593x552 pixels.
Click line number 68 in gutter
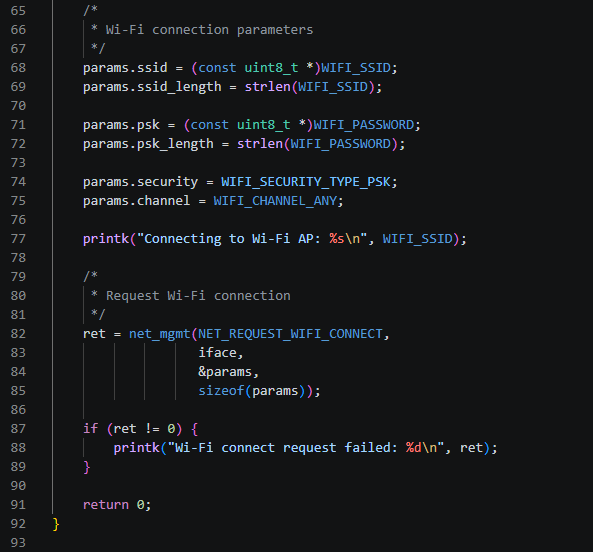18,68
